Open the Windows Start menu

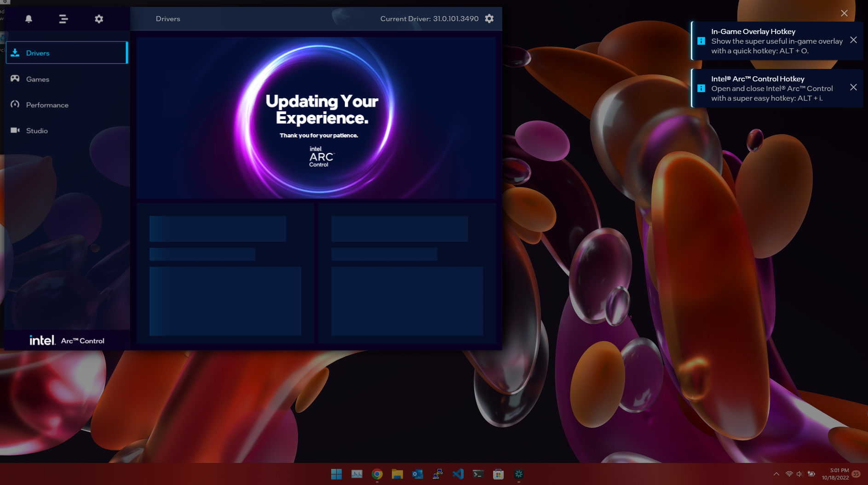[x=336, y=474]
